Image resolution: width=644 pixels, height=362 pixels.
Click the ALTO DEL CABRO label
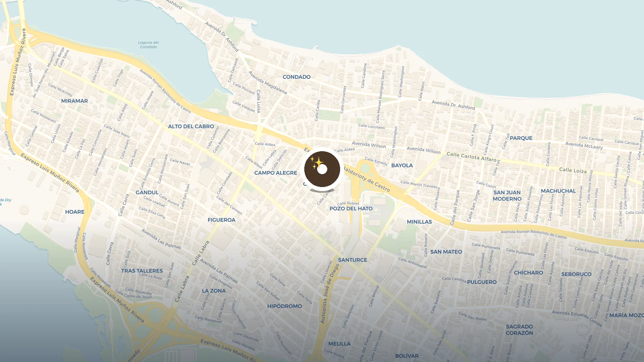pyautogui.click(x=191, y=126)
